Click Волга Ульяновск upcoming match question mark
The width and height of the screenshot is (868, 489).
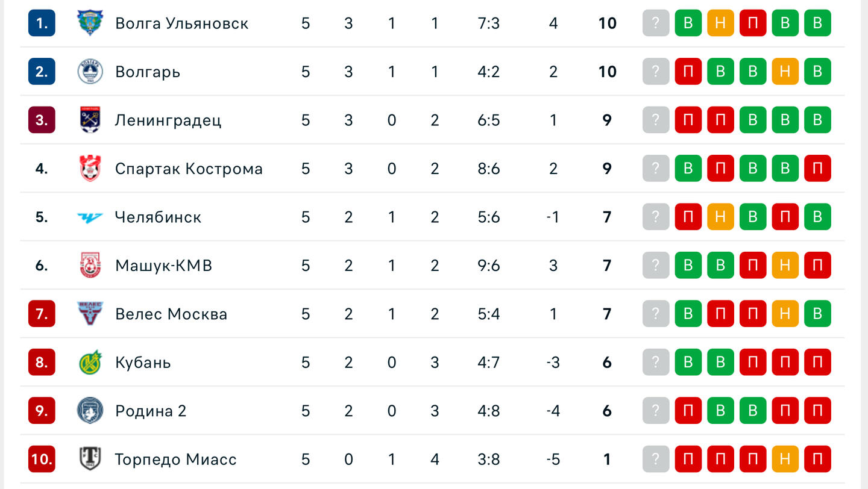pyautogui.click(x=656, y=23)
